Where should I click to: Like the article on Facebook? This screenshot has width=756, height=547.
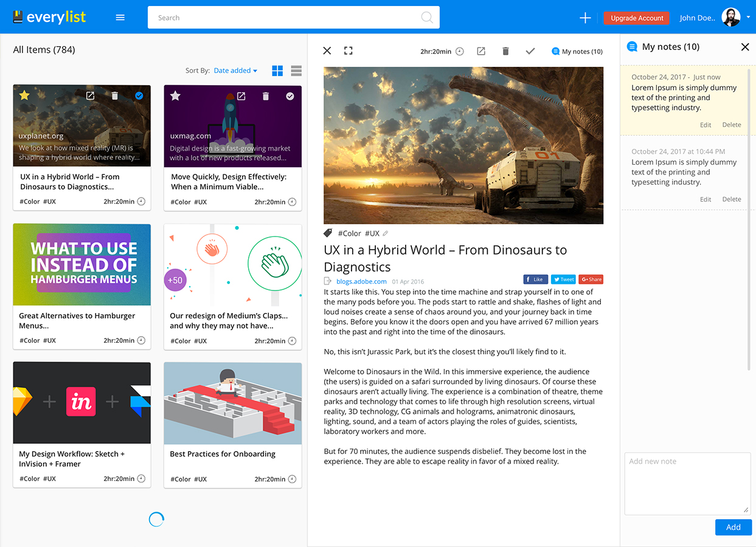pyautogui.click(x=536, y=280)
